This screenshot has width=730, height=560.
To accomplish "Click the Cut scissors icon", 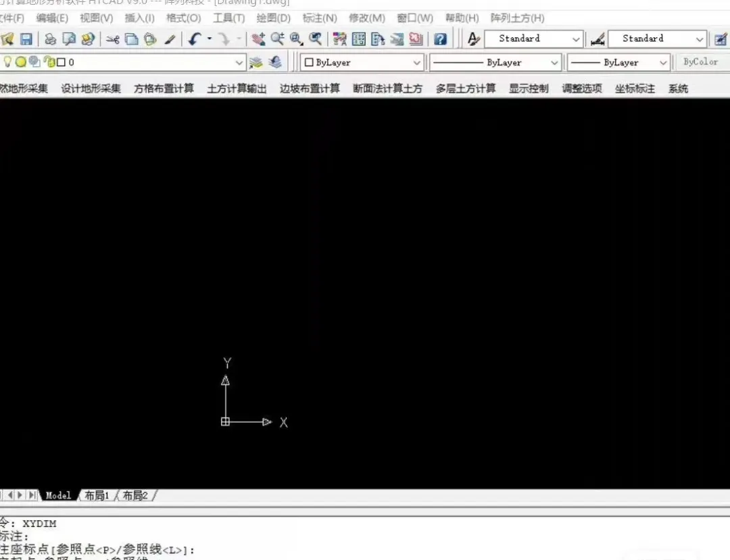I will 113,39.
